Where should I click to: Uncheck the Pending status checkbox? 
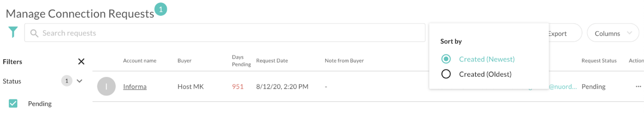point(13,103)
